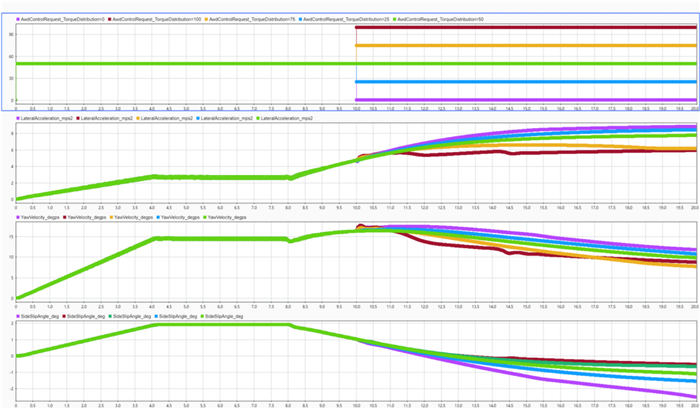This screenshot has width=700, height=409.
Task: Click the purple TorqueDistribution=0 legend marker
Action: [x=18, y=18]
